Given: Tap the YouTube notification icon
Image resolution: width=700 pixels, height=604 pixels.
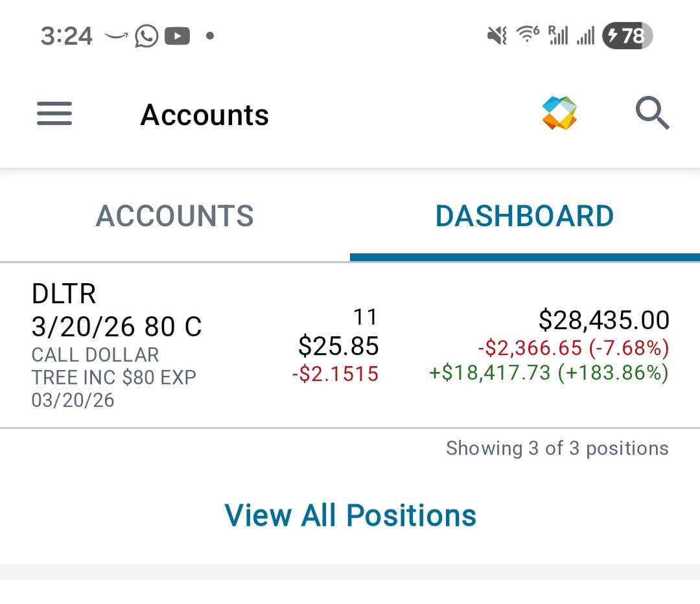Looking at the screenshot, I should (177, 36).
